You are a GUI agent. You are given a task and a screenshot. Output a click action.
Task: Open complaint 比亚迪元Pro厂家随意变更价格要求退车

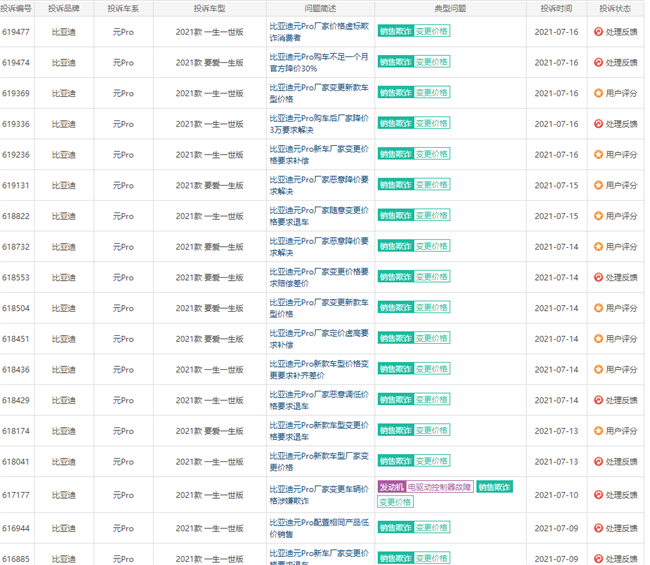click(x=319, y=216)
